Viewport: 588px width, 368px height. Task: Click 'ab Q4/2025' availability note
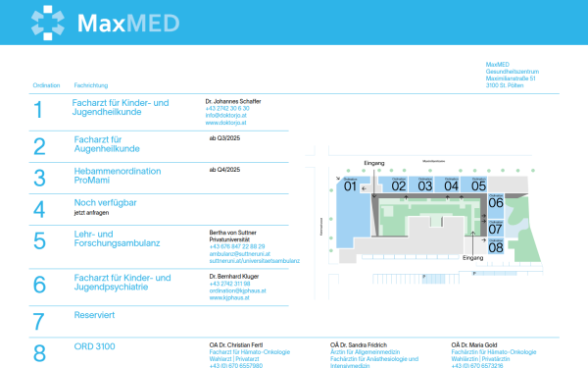point(224,170)
